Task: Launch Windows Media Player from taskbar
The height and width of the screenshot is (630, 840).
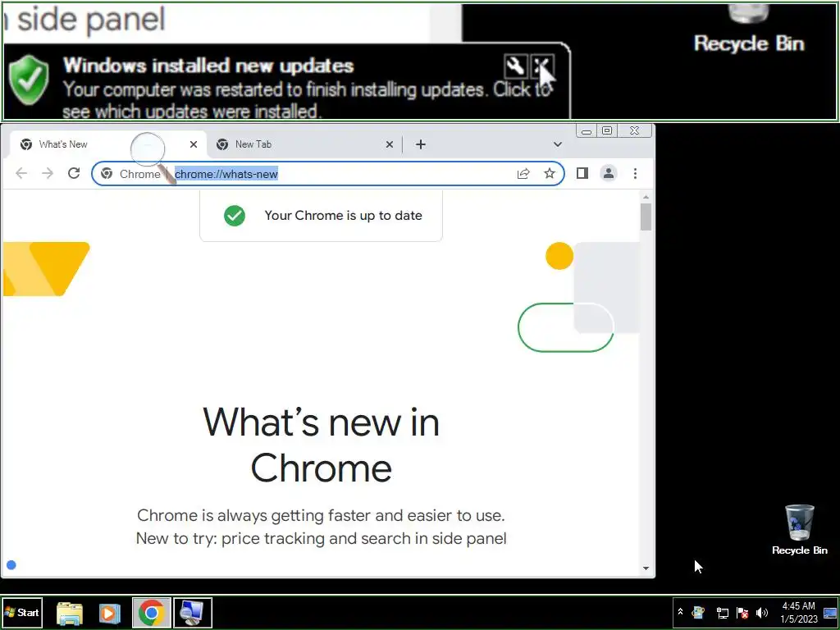Action: point(109,614)
